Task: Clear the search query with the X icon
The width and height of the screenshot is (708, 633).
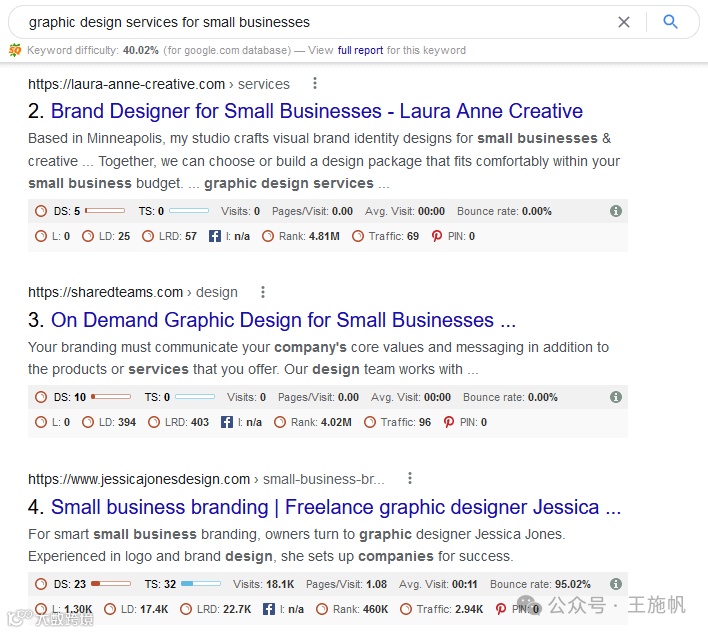Action: pyautogui.click(x=624, y=22)
